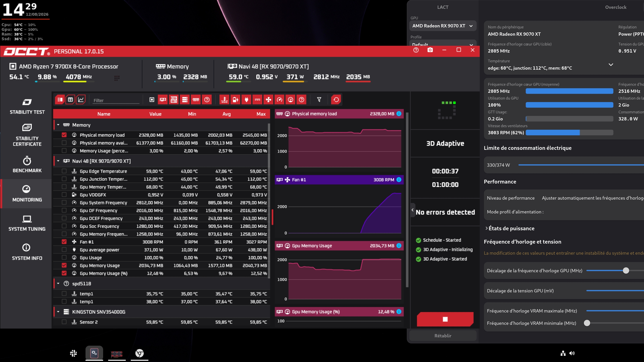Uncheck the Gpu Memory Usage MB checkbox
644x362 pixels.
64,265
